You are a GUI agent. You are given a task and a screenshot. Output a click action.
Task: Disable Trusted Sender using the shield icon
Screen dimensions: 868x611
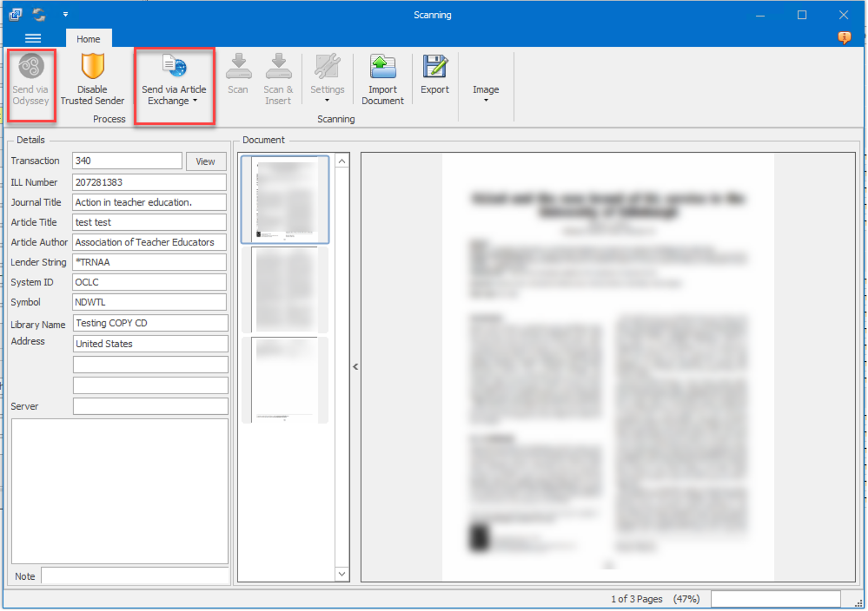[93, 67]
